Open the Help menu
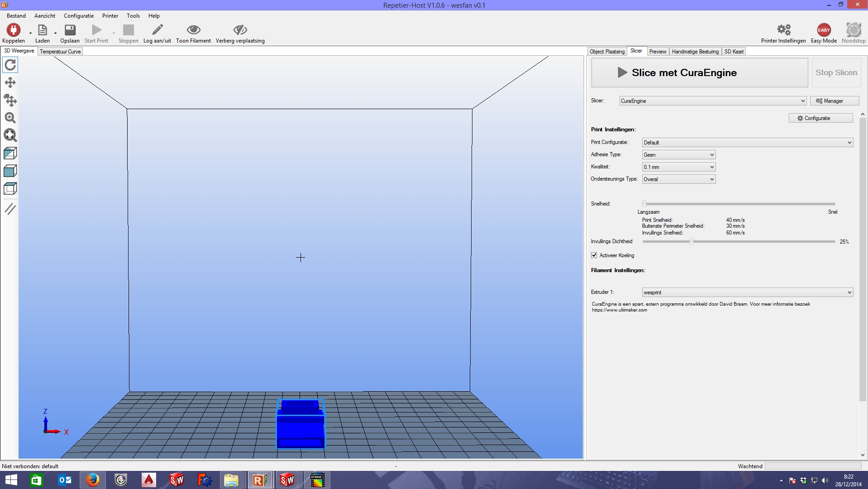The height and width of the screenshot is (489, 868). [x=154, y=16]
